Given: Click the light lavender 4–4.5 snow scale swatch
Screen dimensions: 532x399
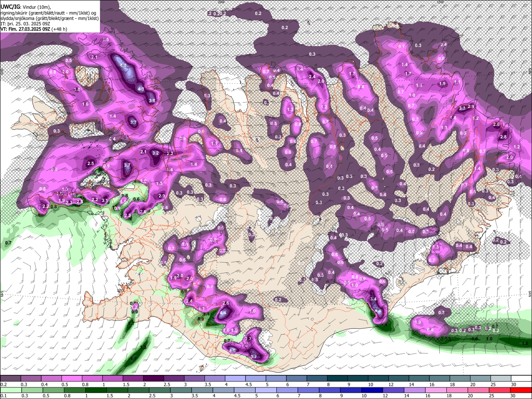Looking at the screenshot, I should pos(235,378).
